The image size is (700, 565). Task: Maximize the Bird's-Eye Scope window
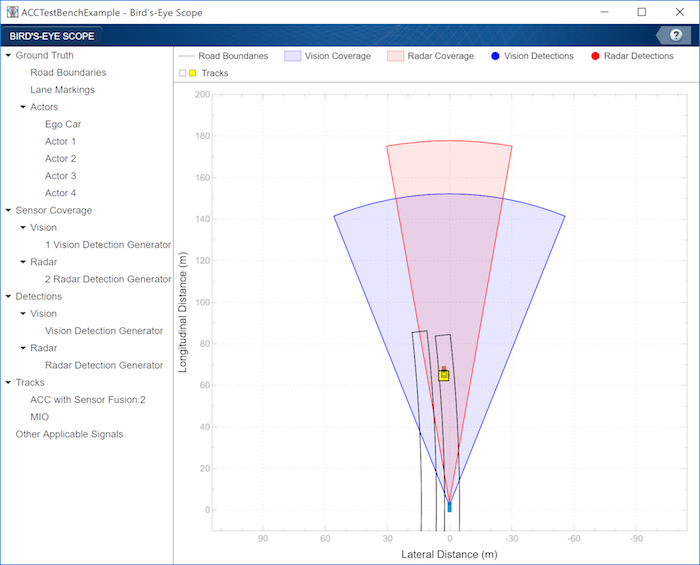(x=642, y=12)
